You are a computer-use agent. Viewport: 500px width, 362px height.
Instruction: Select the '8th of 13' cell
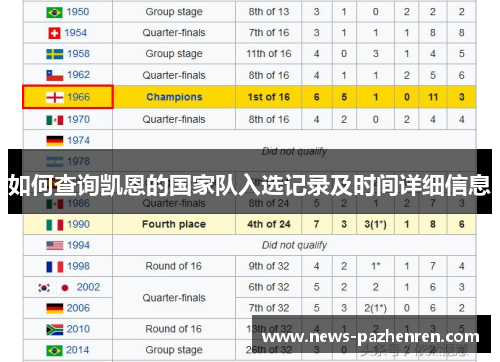click(269, 12)
